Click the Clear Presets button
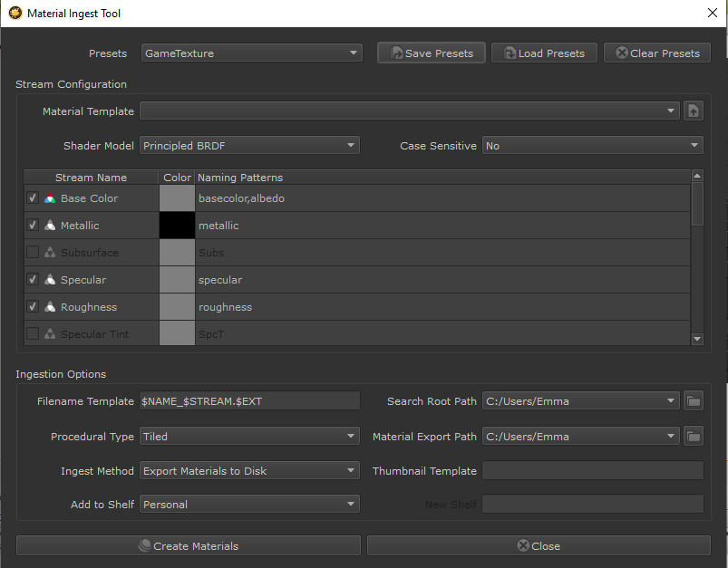 click(x=657, y=53)
